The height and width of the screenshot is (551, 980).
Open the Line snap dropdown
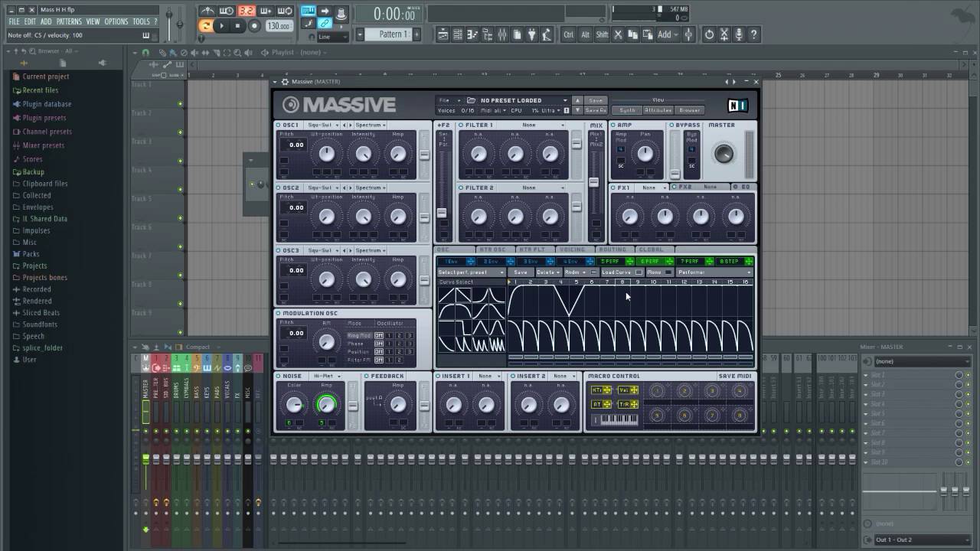click(335, 37)
